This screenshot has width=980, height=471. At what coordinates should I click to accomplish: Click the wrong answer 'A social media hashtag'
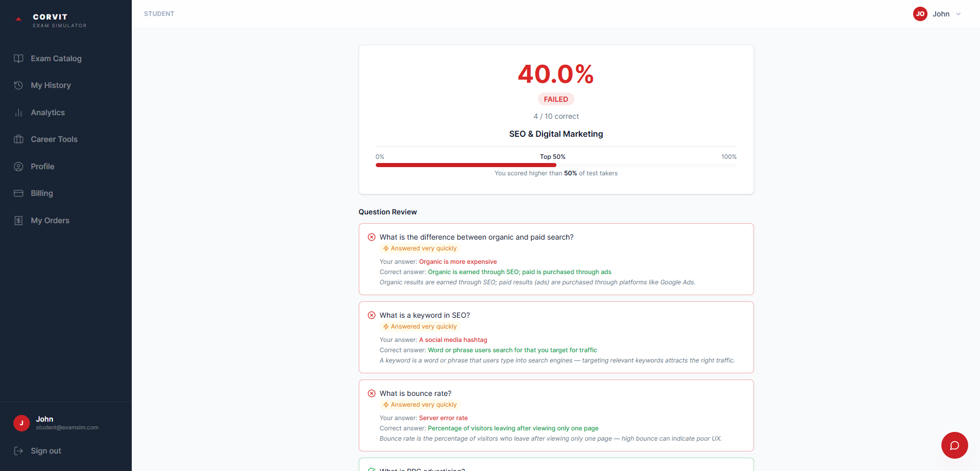[453, 340]
